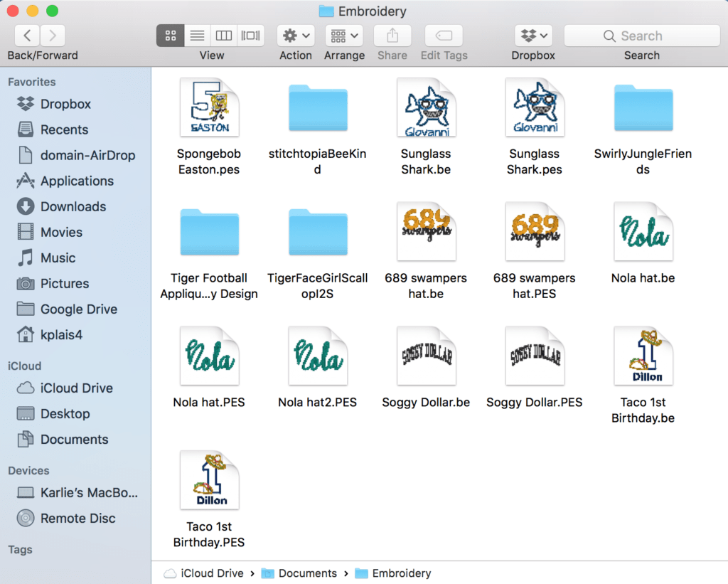Switch to List view in the toolbar
This screenshot has height=584, width=728.
[x=197, y=36]
